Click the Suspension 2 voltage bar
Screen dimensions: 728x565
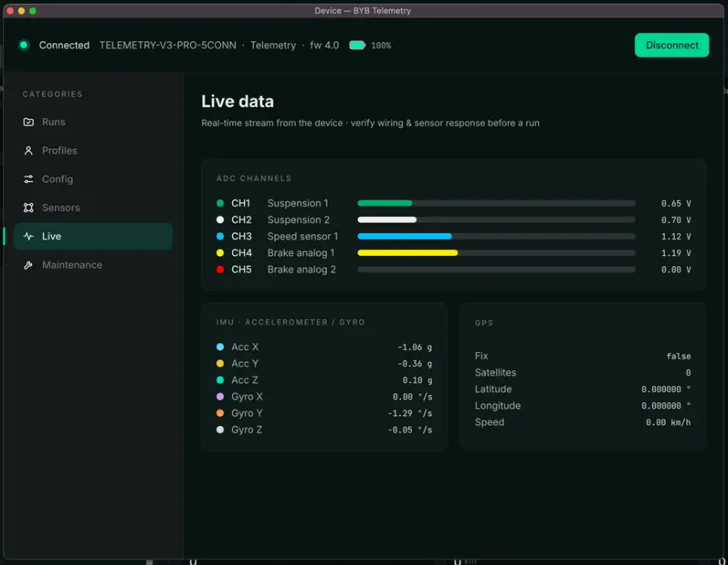tap(497, 220)
